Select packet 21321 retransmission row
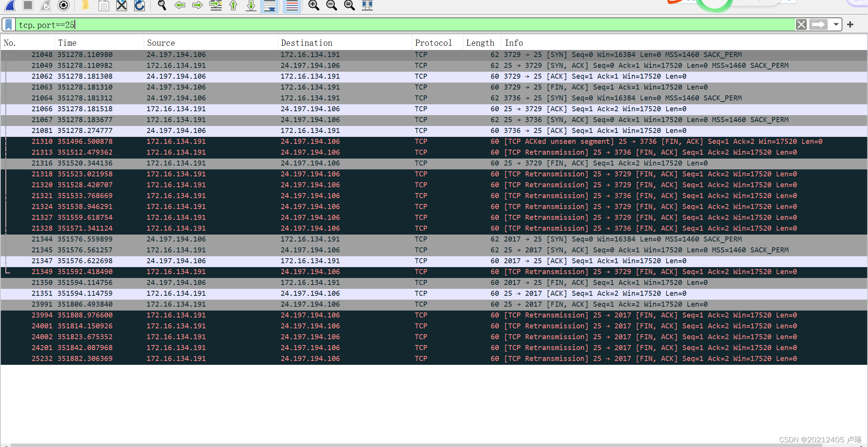 point(434,196)
